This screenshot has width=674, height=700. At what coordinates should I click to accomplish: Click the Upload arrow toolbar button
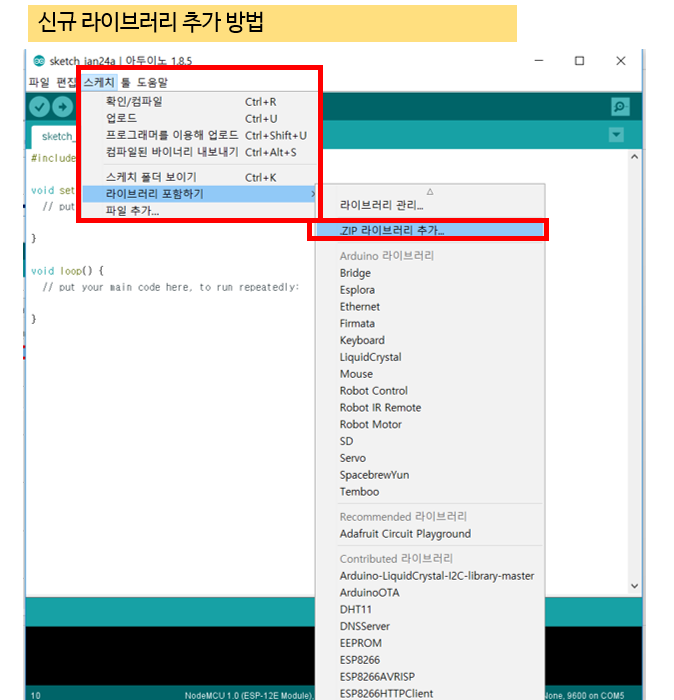62,107
